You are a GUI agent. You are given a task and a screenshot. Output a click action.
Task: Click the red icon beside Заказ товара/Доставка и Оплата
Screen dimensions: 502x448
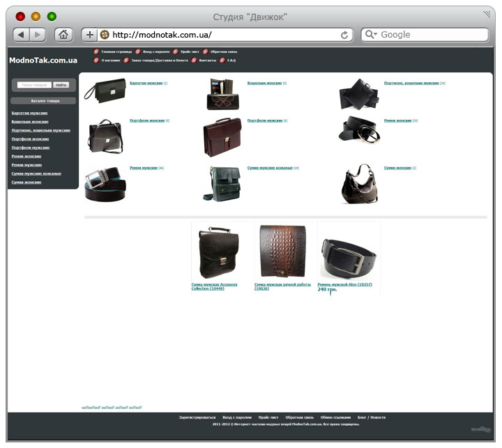click(x=126, y=60)
